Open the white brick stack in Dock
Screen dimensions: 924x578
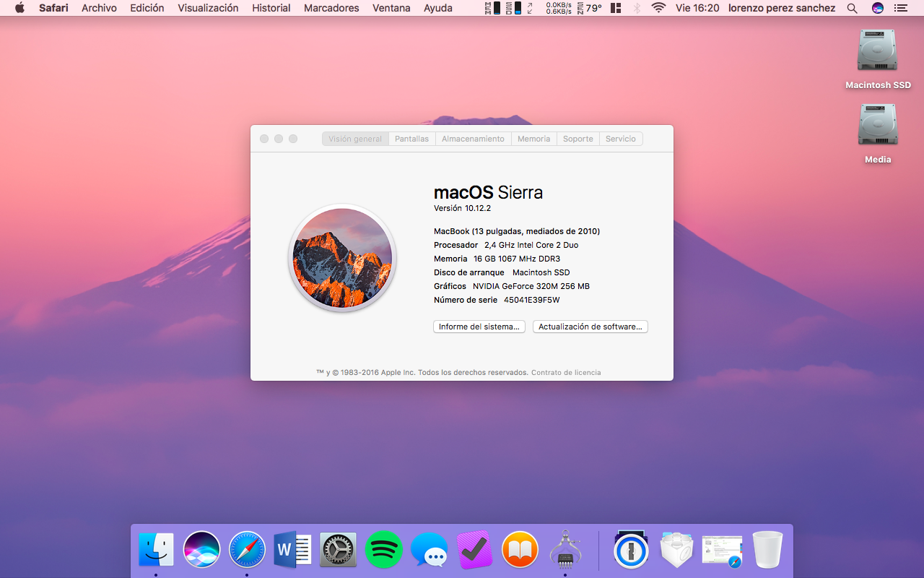click(677, 550)
